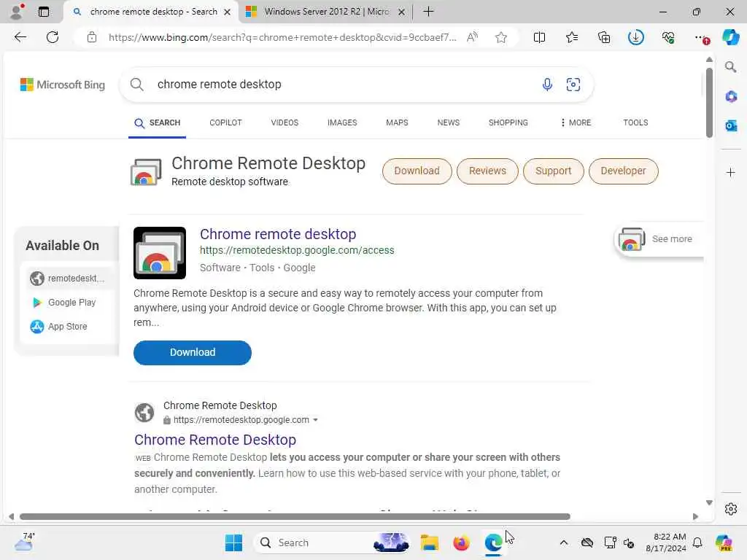Expand the MORE search categories menu
This screenshot has height=560, width=747.
click(576, 122)
